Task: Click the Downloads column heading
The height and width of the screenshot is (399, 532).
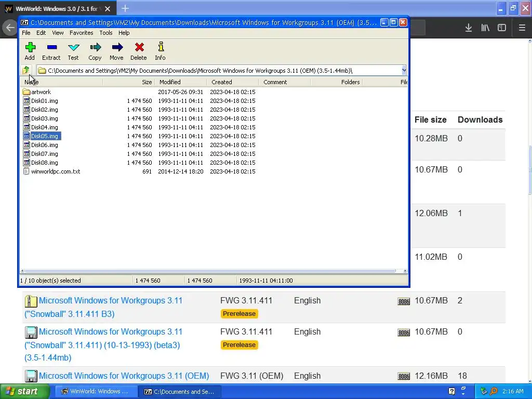Action: tap(480, 120)
